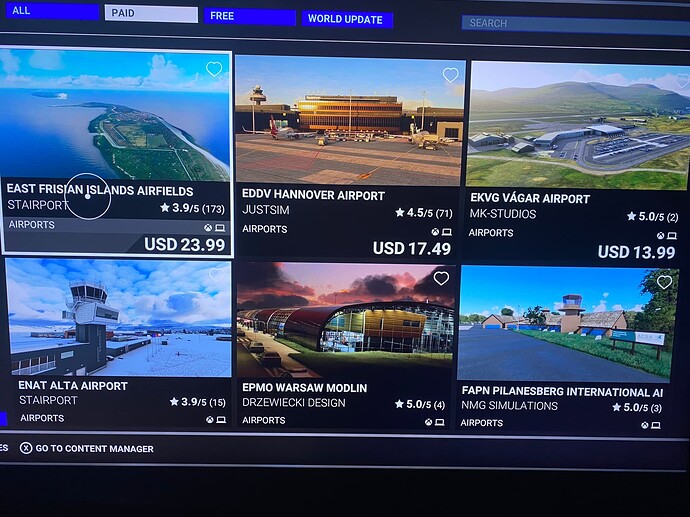The image size is (690, 517).
Task: Go to Content Manager
Action: pos(94,449)
